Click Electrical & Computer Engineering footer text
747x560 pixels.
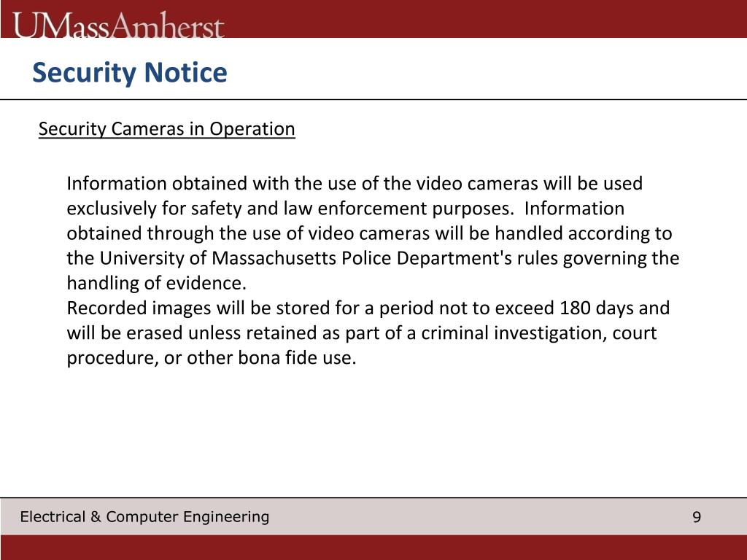click(144, 517)
